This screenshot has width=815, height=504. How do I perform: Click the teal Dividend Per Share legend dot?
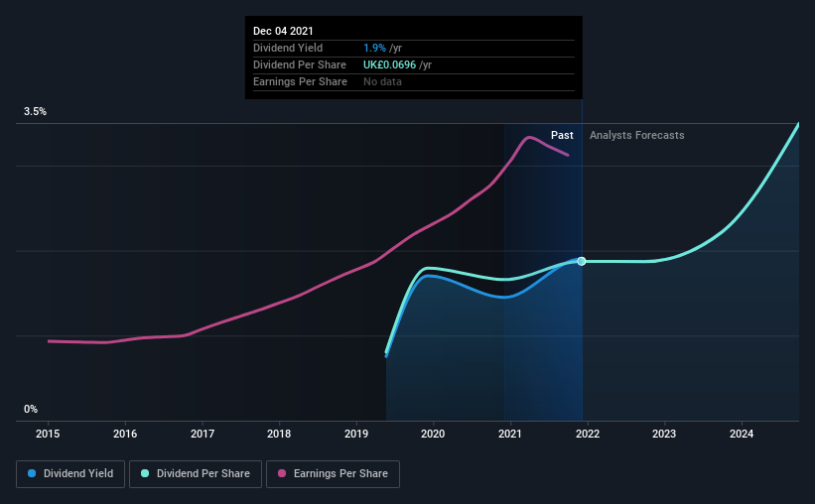[145, 473]
